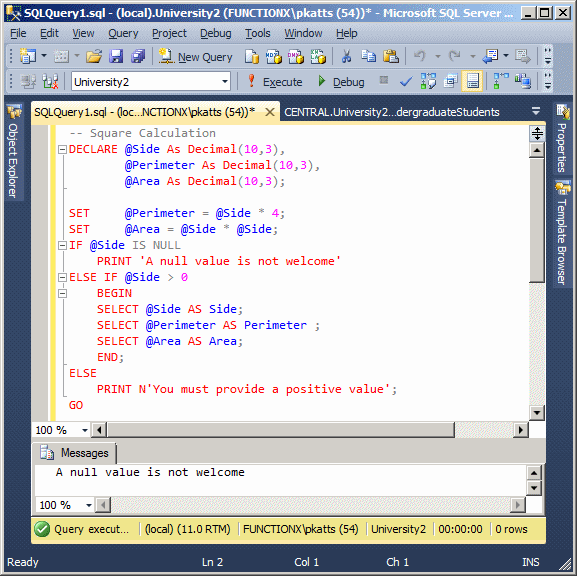Open the University2 database dropdown
Viewport: 577px width, 576px height.
(225, 82)
